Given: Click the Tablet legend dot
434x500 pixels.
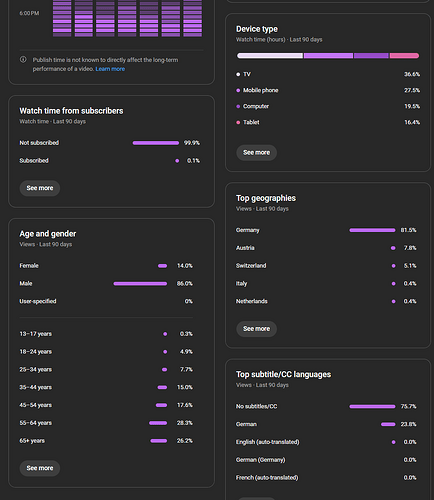Looking at the screenshot, I should pos(238,122).
